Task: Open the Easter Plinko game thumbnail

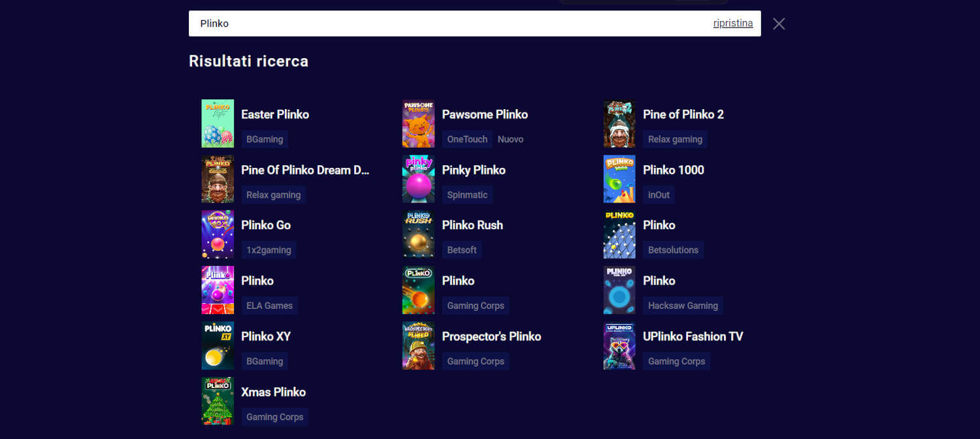Action: point(218,123)
